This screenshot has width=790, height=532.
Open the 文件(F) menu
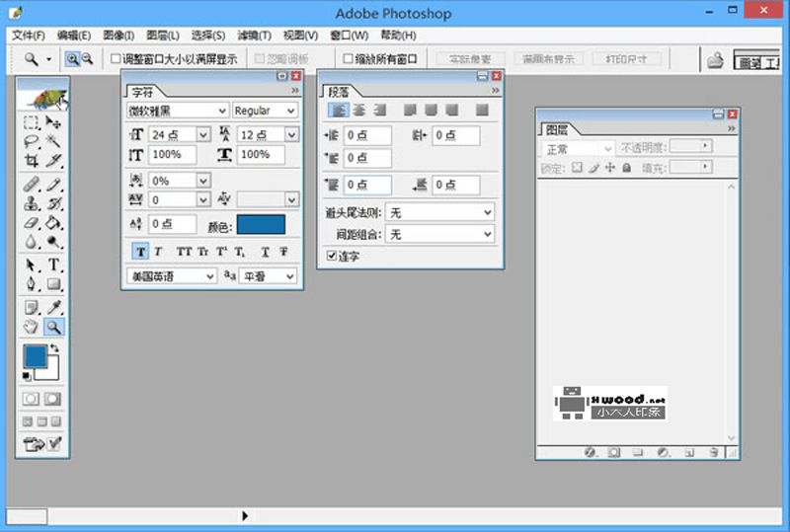29,36
